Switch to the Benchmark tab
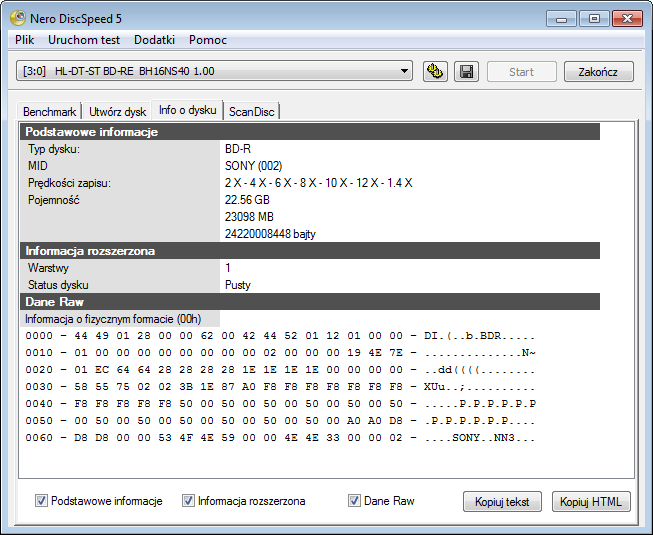 click(x=49, y=112)
